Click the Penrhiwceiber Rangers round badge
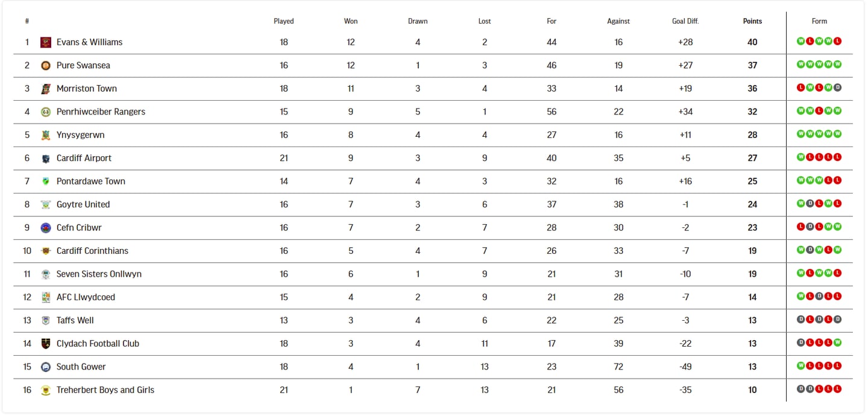The image size is (868, 416). pyautogui.click(x=46, y=112)
